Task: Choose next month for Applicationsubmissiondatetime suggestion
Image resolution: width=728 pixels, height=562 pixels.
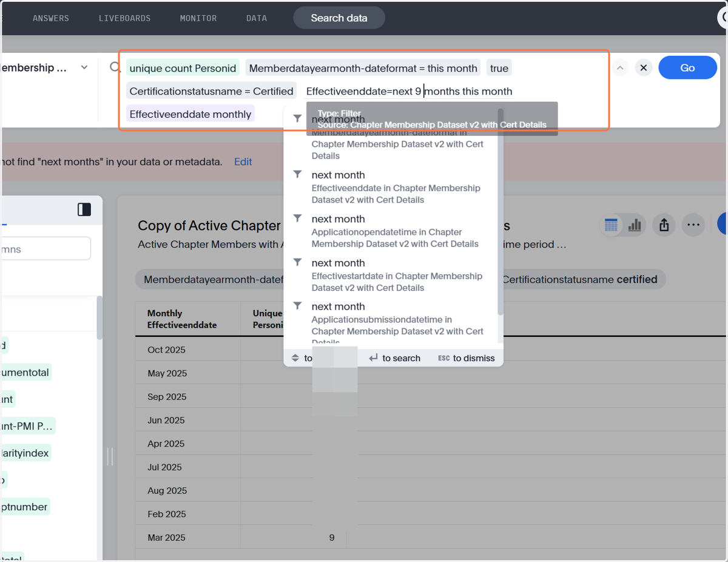Action: click(391, 322)
